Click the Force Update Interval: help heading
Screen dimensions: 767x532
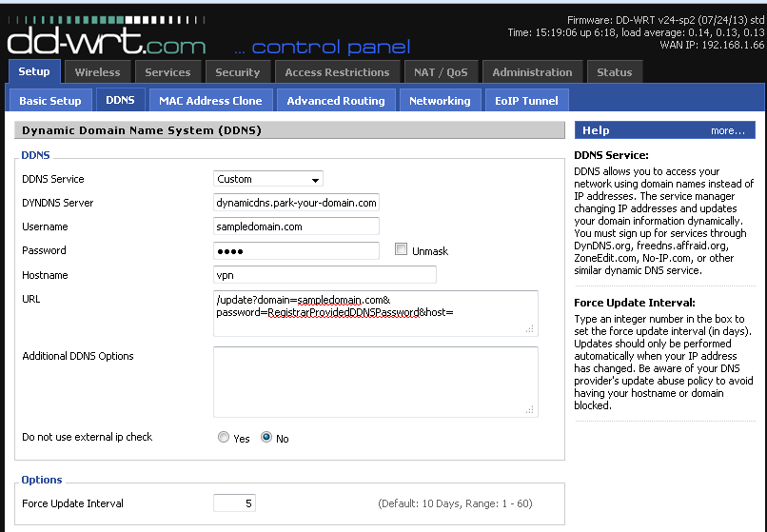click(635, 303)
